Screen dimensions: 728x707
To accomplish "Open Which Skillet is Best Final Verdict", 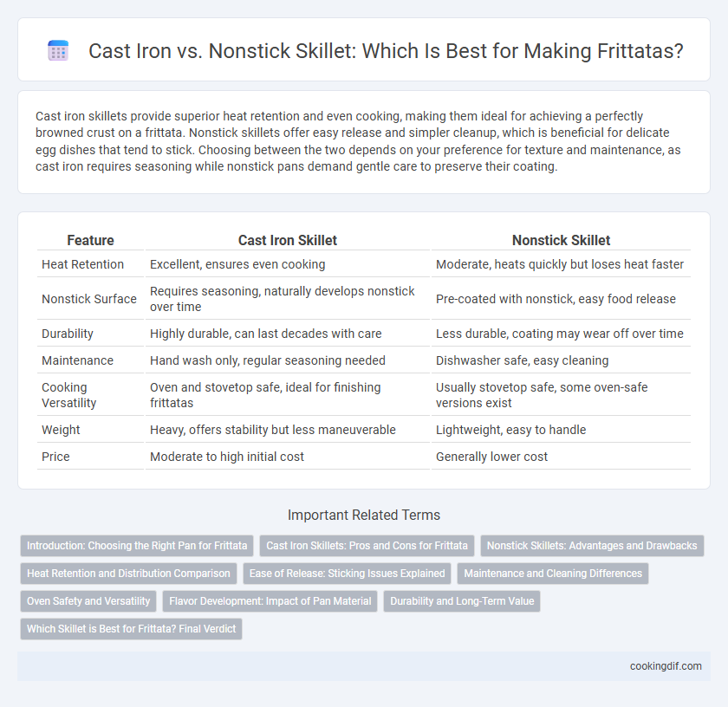I will [132, 629].
